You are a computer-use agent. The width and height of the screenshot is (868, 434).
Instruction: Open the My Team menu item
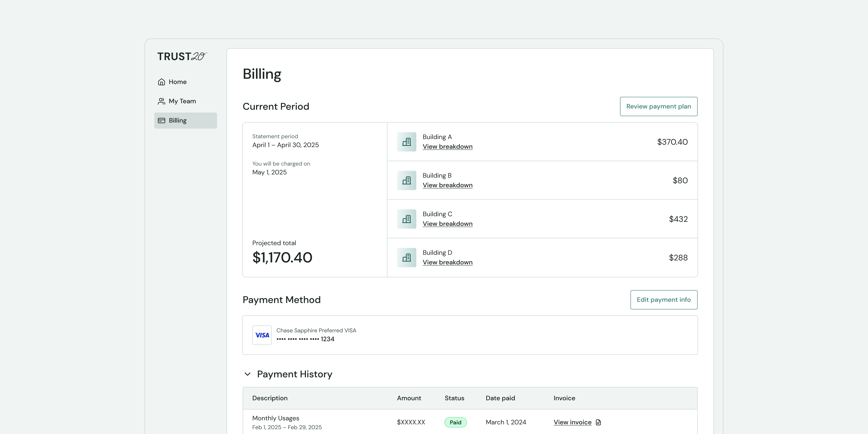182,101
